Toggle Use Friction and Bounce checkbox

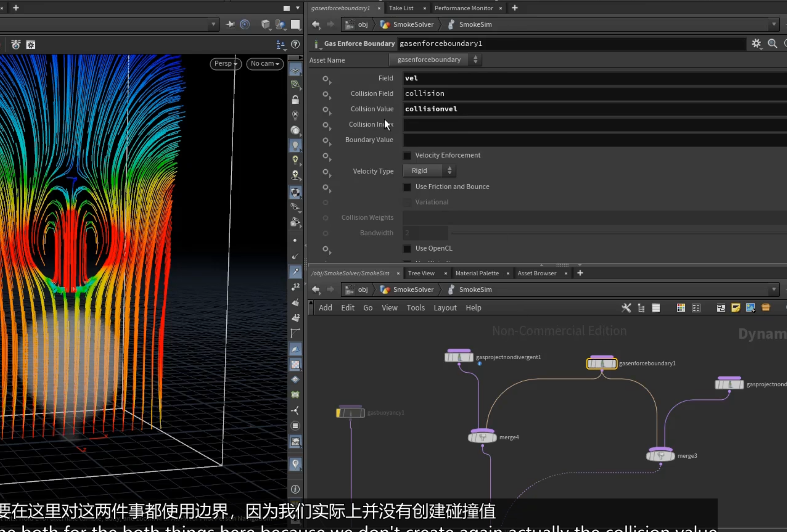[x=407, y=187]
